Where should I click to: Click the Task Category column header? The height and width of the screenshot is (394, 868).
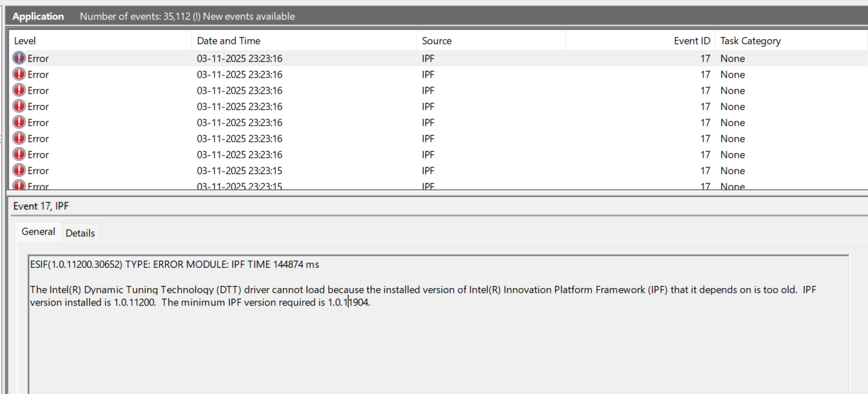791,40
